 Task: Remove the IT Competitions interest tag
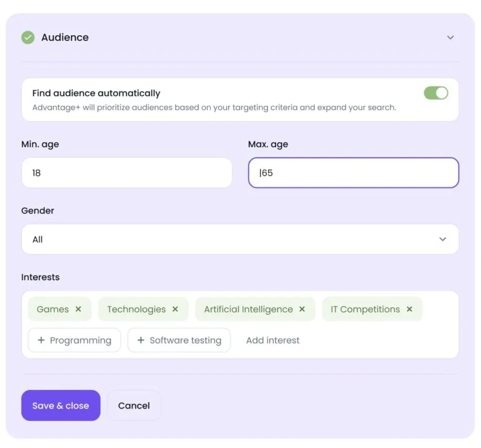[409, 309]
